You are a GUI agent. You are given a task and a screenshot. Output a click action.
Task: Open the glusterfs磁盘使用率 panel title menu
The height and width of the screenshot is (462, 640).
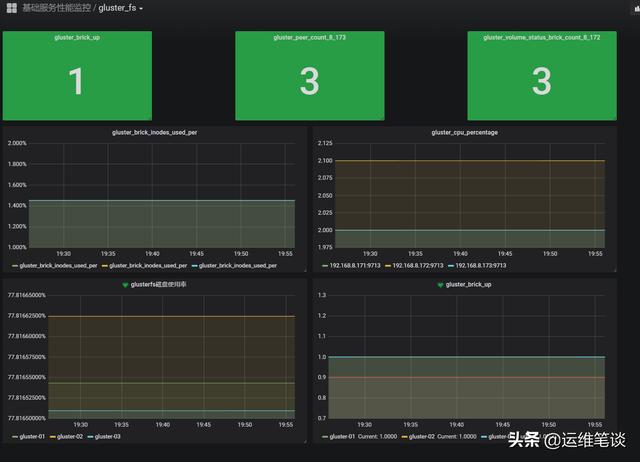coord(158,284)
